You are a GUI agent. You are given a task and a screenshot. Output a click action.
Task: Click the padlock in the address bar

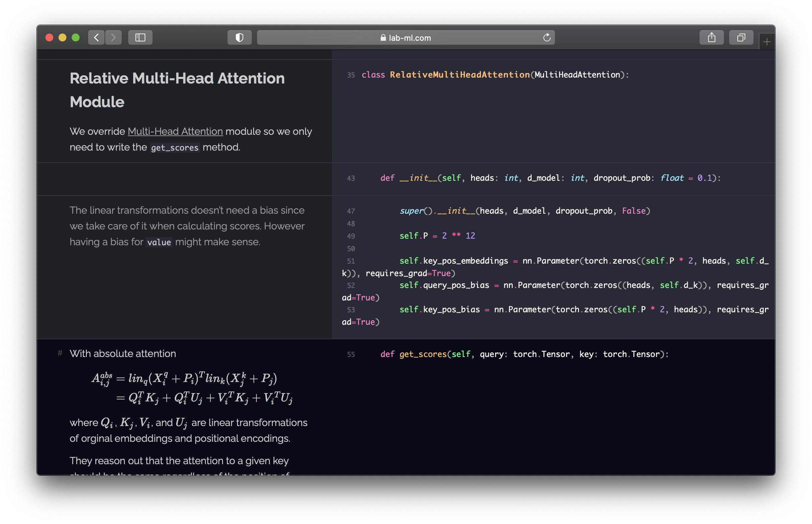pyautogui.click(x=383, y=38)
